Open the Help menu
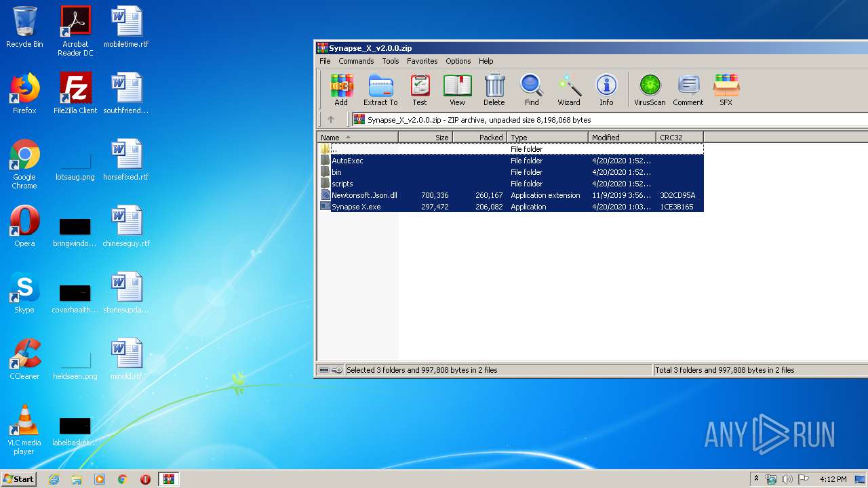The height and width of the screenshot is (488, 868). tap(486, 61)
